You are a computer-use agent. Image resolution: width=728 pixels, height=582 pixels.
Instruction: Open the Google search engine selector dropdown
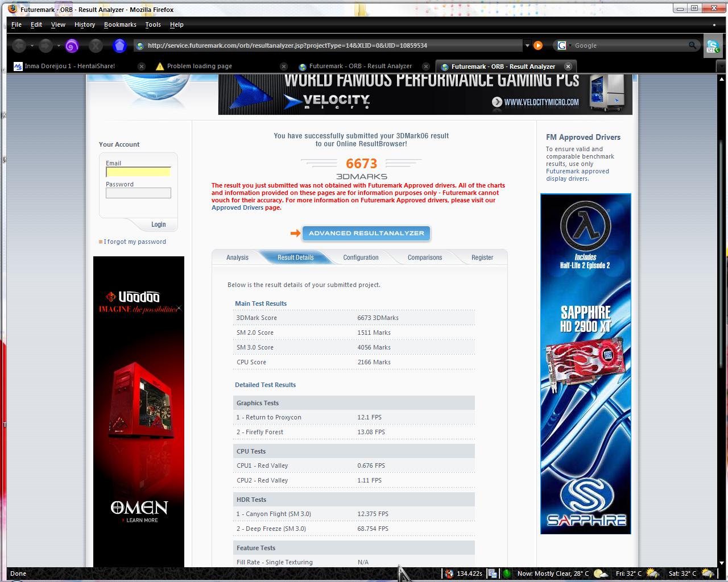[570, 45]
